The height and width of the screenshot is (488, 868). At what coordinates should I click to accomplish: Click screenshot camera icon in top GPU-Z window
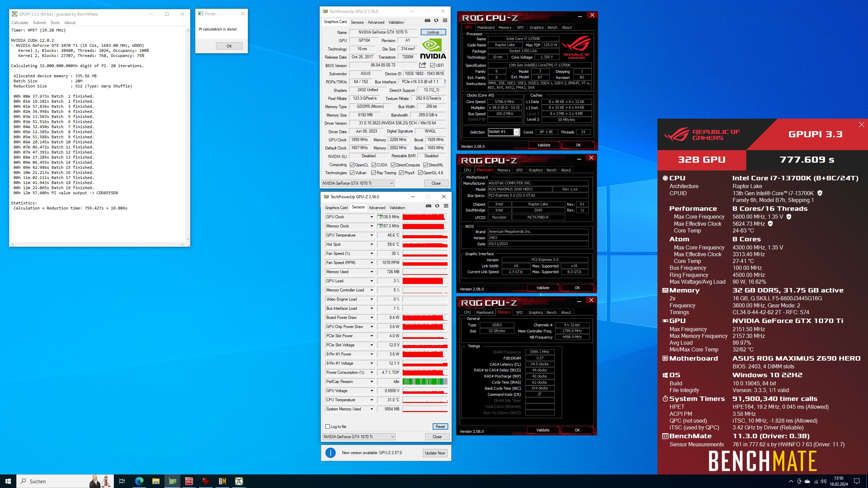click(x=427, y=21)
